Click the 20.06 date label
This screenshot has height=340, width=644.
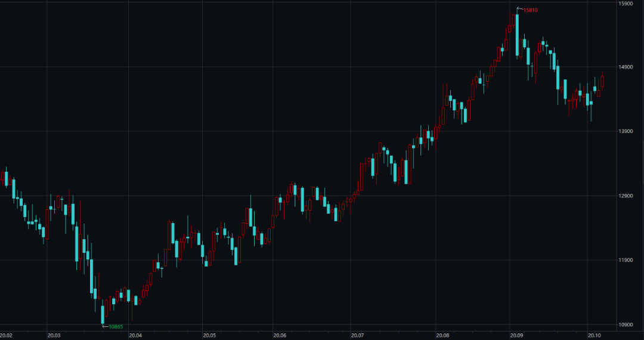[279, 335]
